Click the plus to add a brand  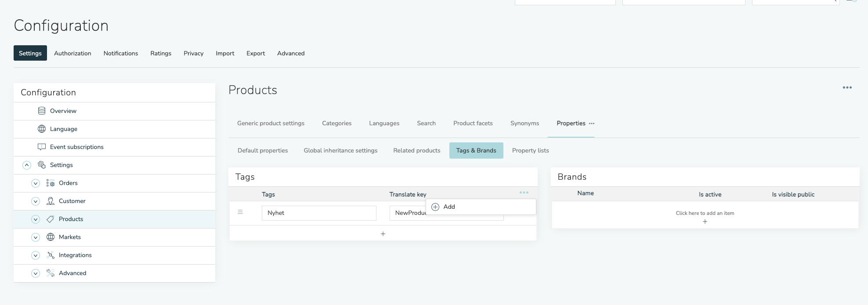click(x=705, y=221)
